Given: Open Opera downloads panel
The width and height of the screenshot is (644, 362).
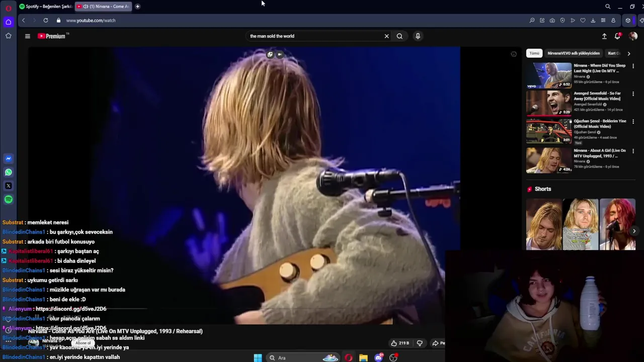Looking at the screenshot, I should click(x=593, y=21).
